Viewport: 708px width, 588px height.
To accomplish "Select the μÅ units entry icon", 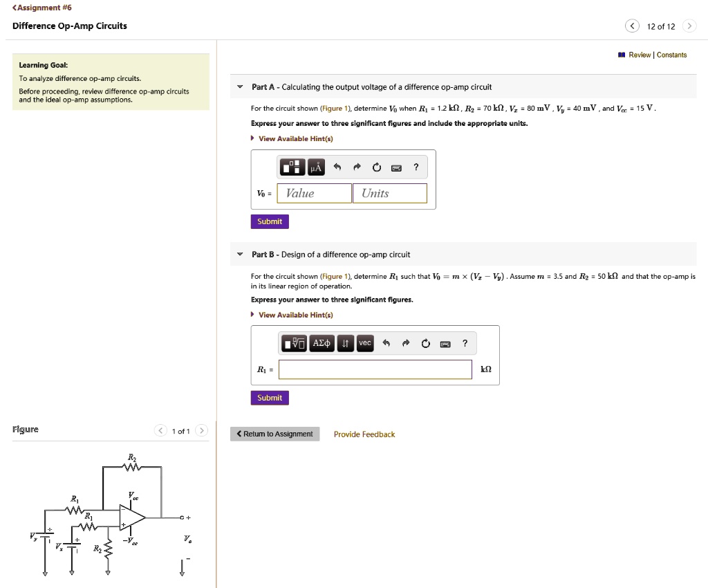I will (x=315, y=167).
